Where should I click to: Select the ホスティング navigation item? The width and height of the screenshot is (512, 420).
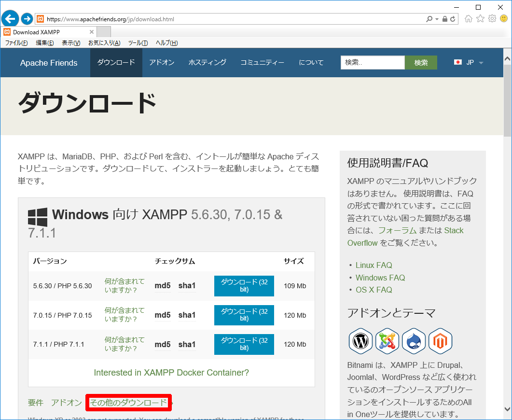point(207,63)
